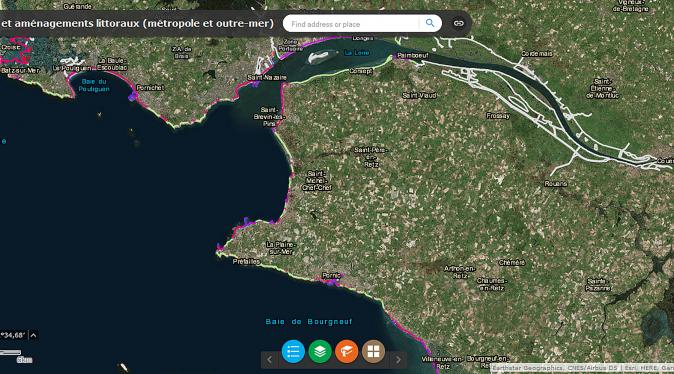
Task: Expand the coordinates panel caret
Action: point(34,335)
